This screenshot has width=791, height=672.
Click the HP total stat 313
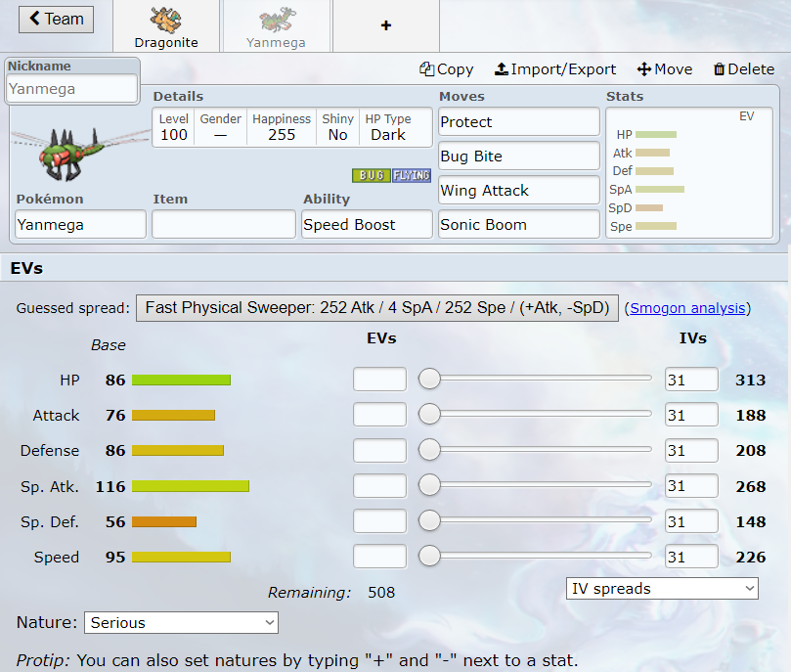(751, 380)
